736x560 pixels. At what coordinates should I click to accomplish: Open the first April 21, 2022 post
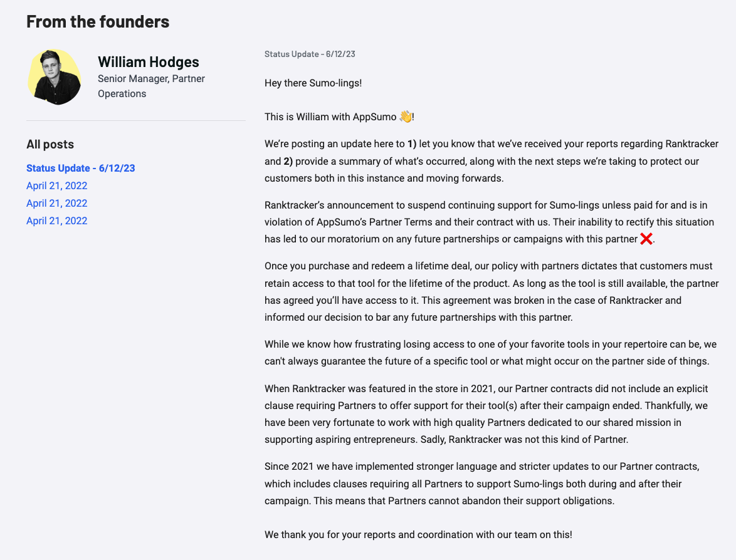[x=57, y=185]
